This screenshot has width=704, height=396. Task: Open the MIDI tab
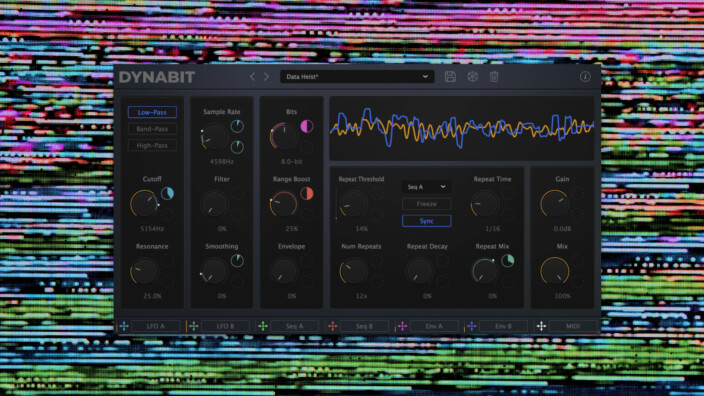tap(573, 326)
